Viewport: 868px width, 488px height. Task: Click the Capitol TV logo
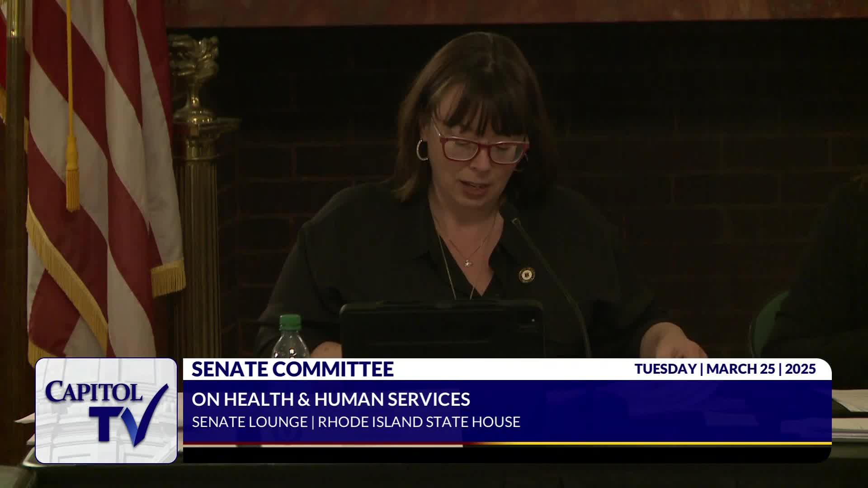click(x=106, y=410)
